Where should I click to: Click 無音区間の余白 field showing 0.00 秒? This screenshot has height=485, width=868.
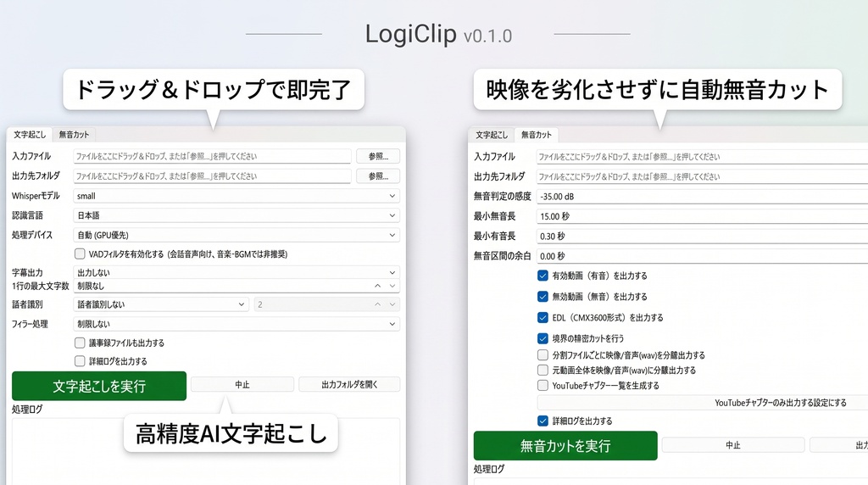click(x=702, y=256)
